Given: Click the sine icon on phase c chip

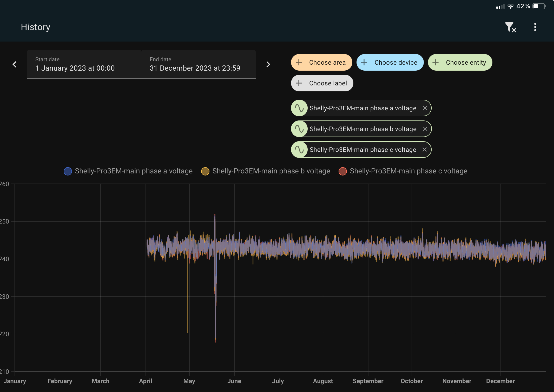Looking at the screenshot, I should click(299, 150).
